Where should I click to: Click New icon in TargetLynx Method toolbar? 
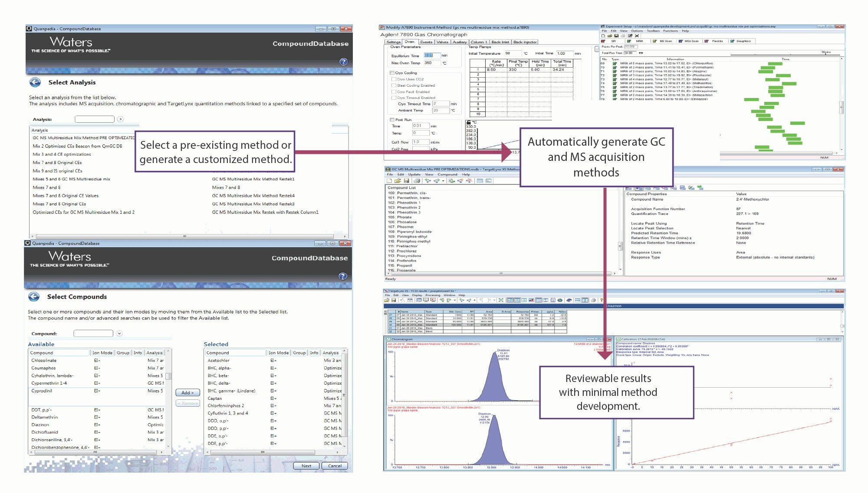pyautogui.click(x=389, y=181)
